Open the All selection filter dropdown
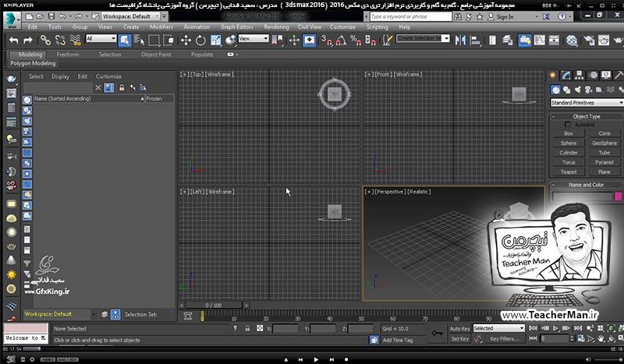This screenshot has width=624, height=364. click(x=101, y=39)
